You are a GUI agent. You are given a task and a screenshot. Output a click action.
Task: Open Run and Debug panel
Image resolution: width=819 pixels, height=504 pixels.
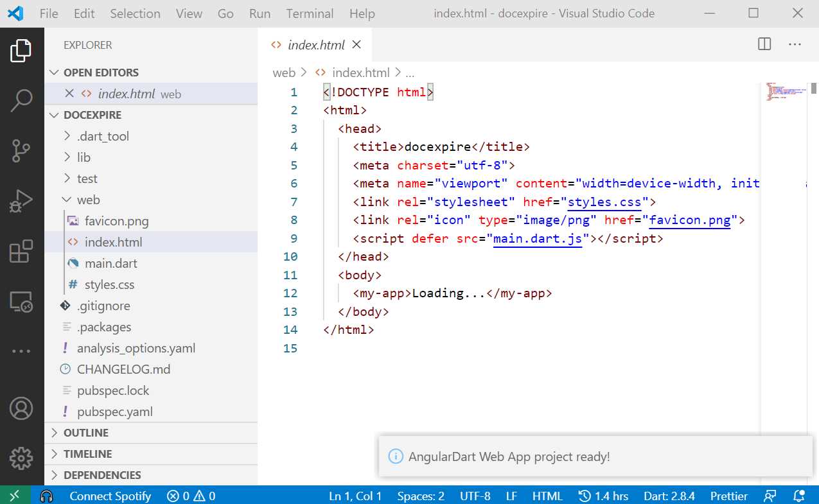(x=22, y=201)
